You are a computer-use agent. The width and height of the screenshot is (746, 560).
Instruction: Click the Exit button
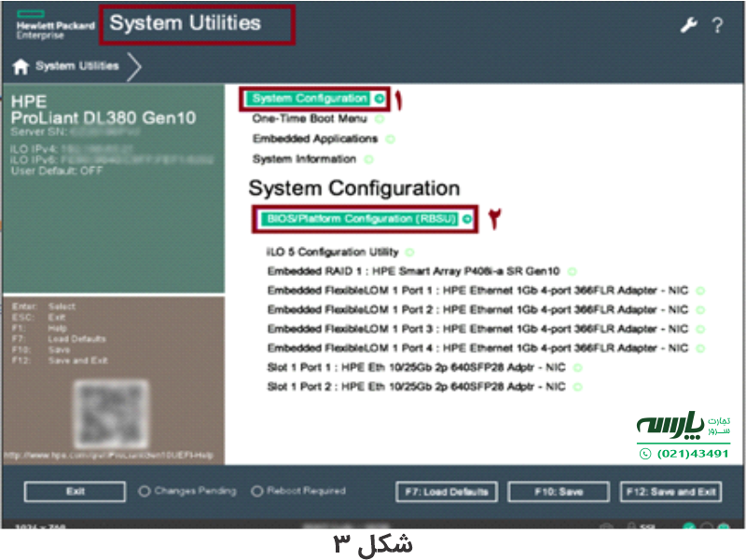76,492
